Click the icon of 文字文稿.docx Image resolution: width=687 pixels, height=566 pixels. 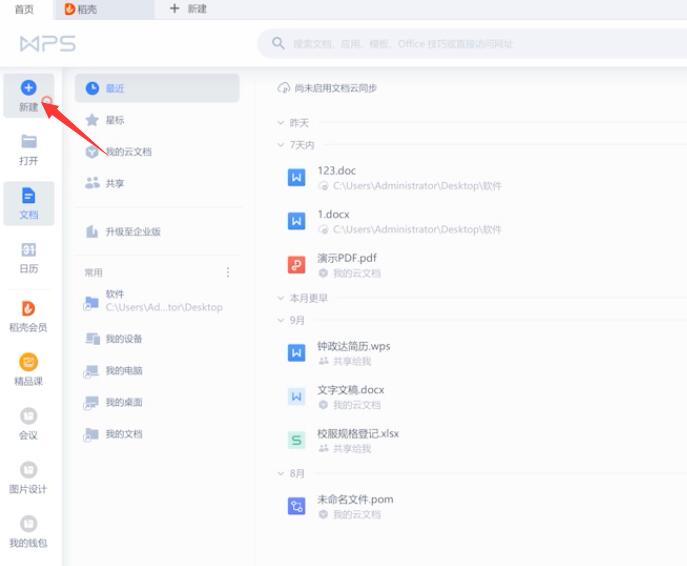297,396
